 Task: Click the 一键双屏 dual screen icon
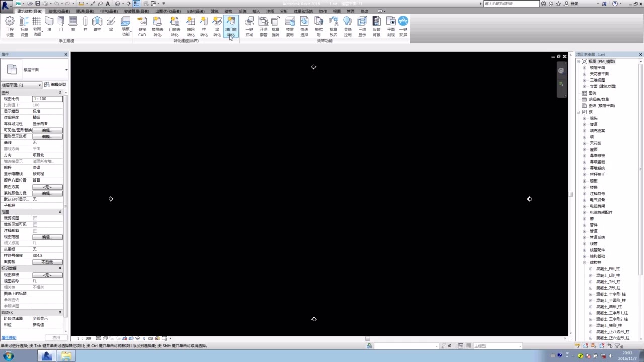click(403, 26)
